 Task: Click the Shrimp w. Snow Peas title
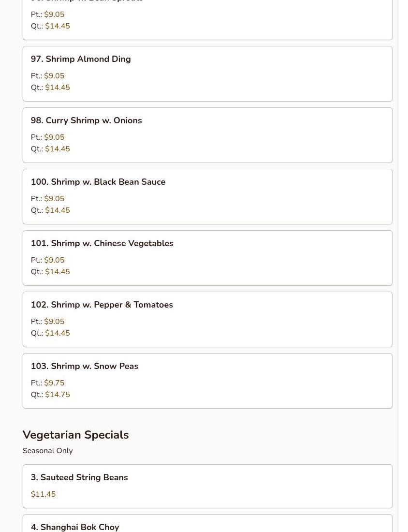click(85, 366)
